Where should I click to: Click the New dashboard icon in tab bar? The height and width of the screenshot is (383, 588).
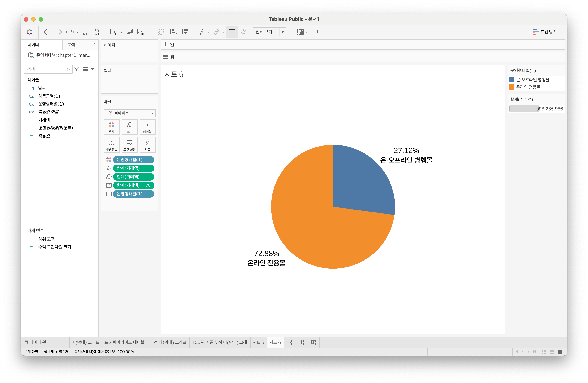302,342
